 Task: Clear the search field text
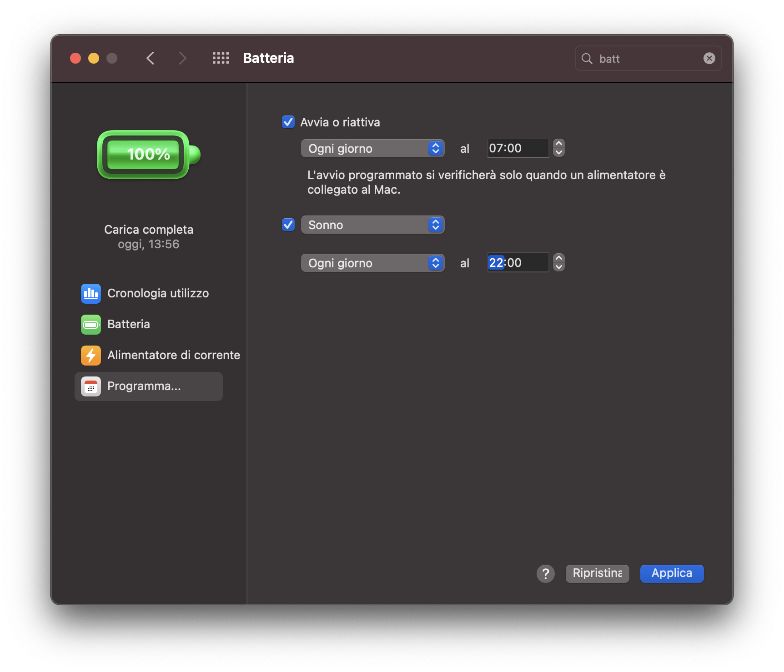pos(709,58)
